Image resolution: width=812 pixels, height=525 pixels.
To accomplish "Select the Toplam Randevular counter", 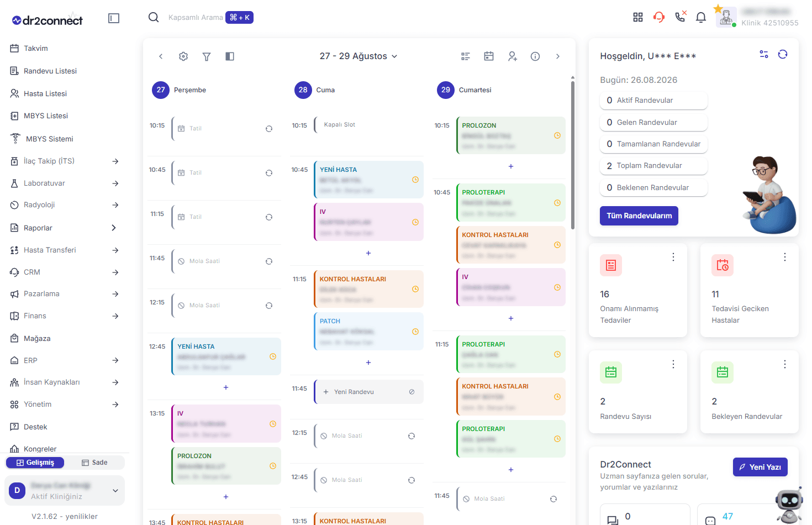I will (x=653, y=166).
